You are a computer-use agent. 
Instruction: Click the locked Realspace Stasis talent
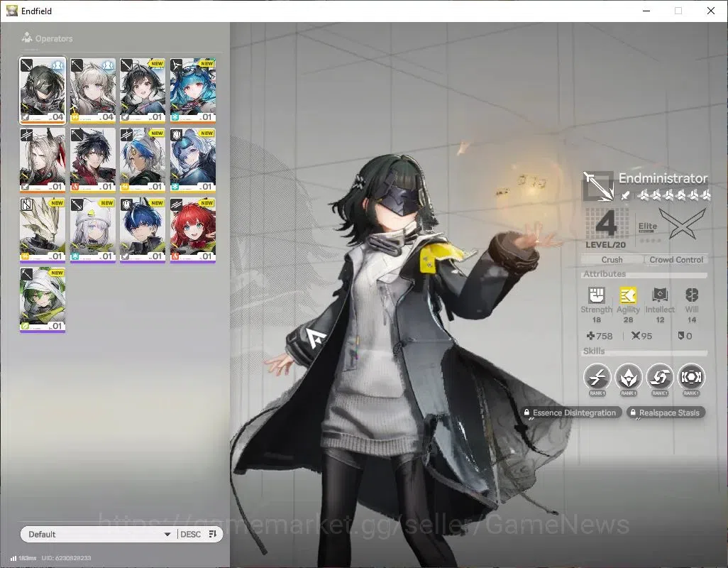coord(666,413)
